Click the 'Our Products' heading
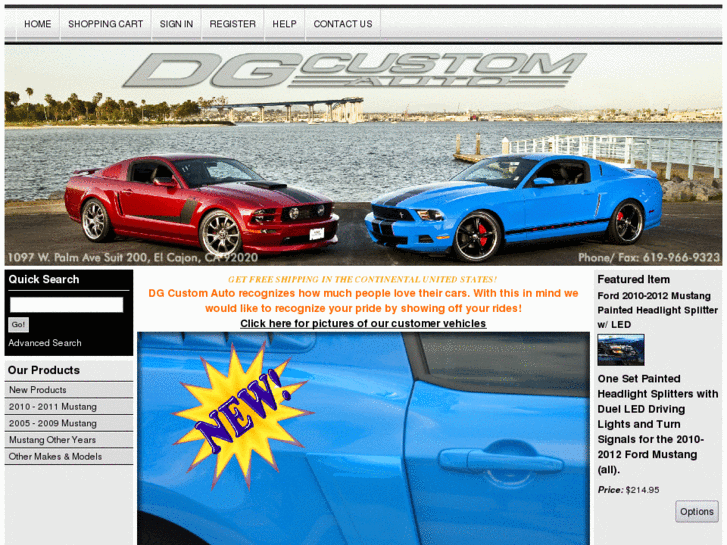 click(44, 370)
